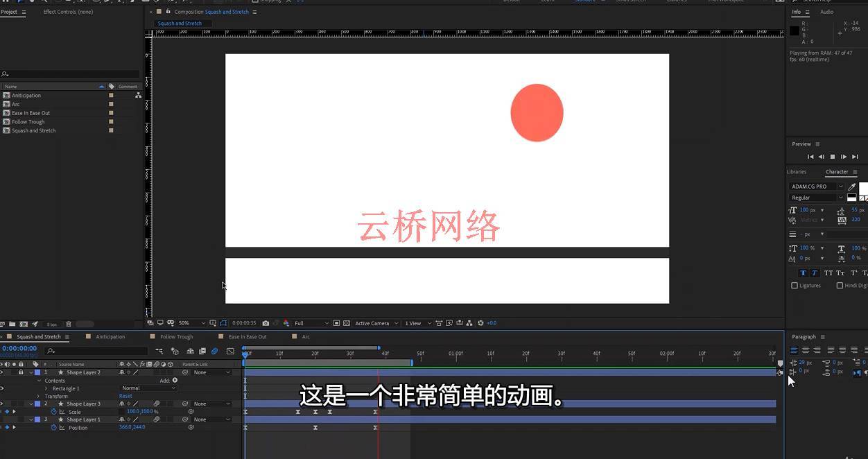This screenshot has height=459, width=868.
Task: Expand the Rectangle 1 property group
Action: click(x=46, y=388)
